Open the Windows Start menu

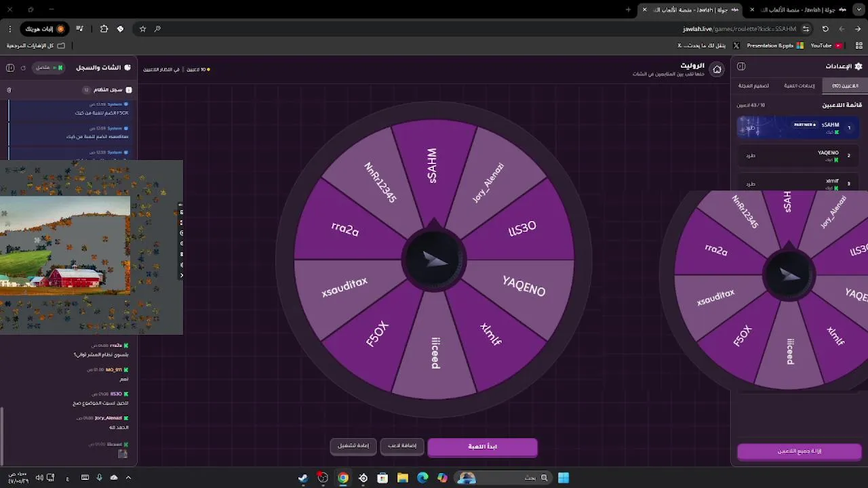coord(564,478)
